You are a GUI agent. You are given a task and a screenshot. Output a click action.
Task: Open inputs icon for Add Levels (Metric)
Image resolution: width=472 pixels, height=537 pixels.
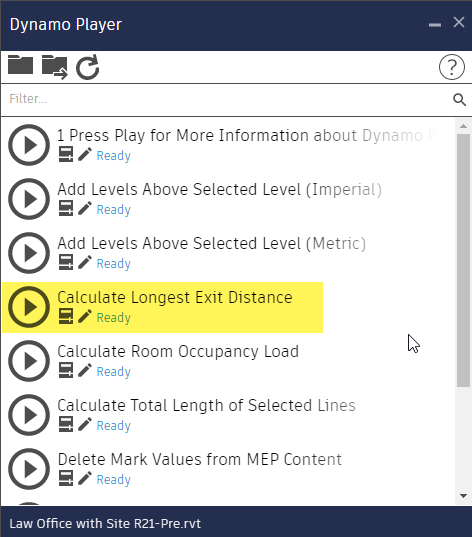[x=65, y=262]
